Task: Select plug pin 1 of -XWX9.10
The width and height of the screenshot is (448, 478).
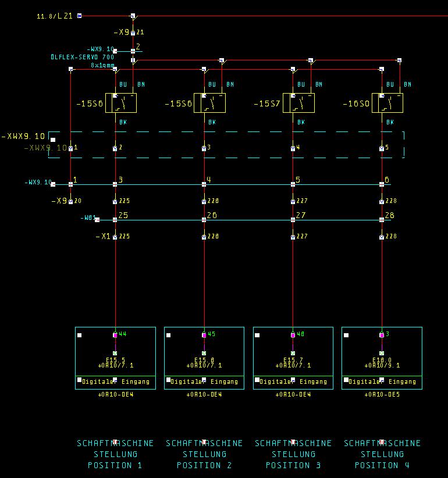Action: (x=71, y=148)
